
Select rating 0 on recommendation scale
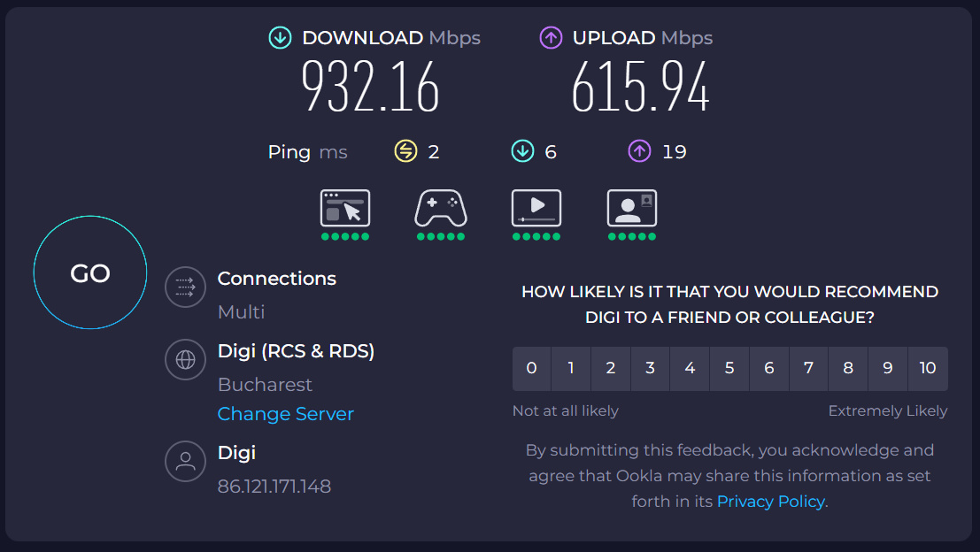(x=531, y=369)
